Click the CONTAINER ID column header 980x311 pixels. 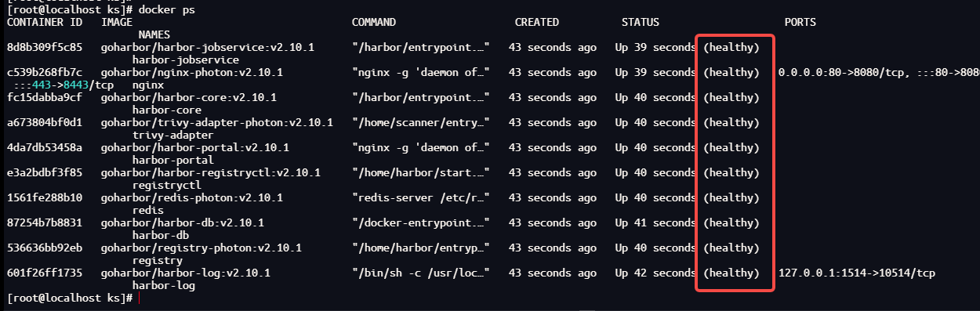45,23
